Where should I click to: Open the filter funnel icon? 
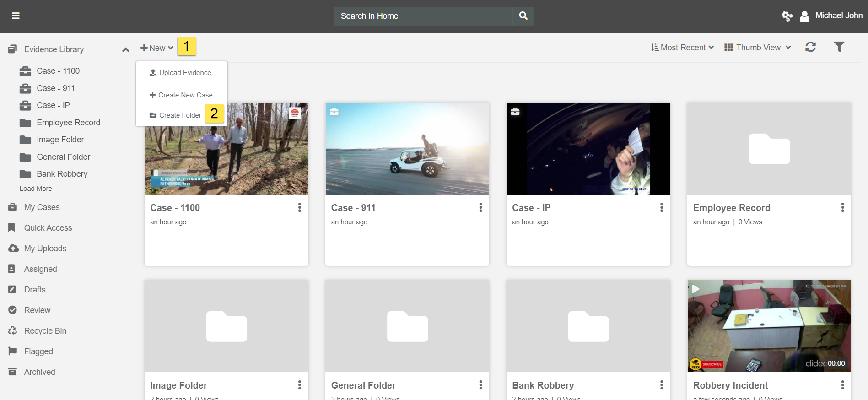(x=839, y=47)
